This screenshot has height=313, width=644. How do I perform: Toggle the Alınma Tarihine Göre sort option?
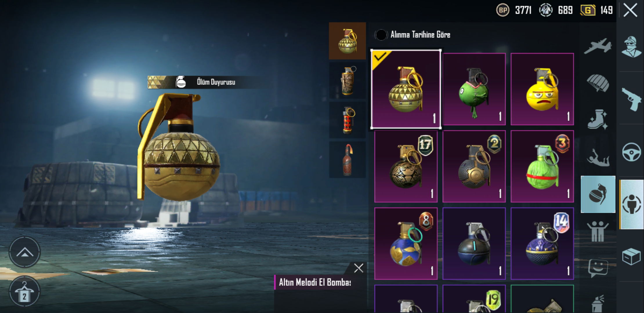[x=413, y=35]
